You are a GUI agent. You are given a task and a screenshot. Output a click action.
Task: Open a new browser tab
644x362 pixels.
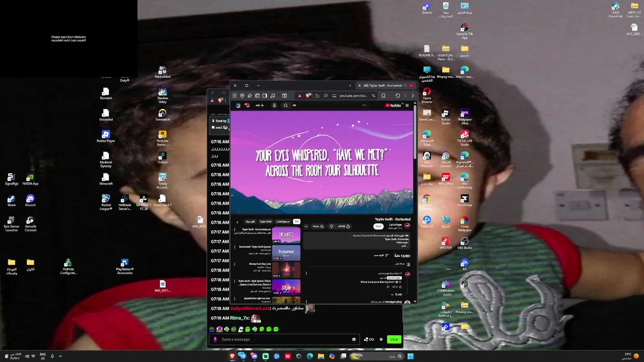[x=350, y=85]
